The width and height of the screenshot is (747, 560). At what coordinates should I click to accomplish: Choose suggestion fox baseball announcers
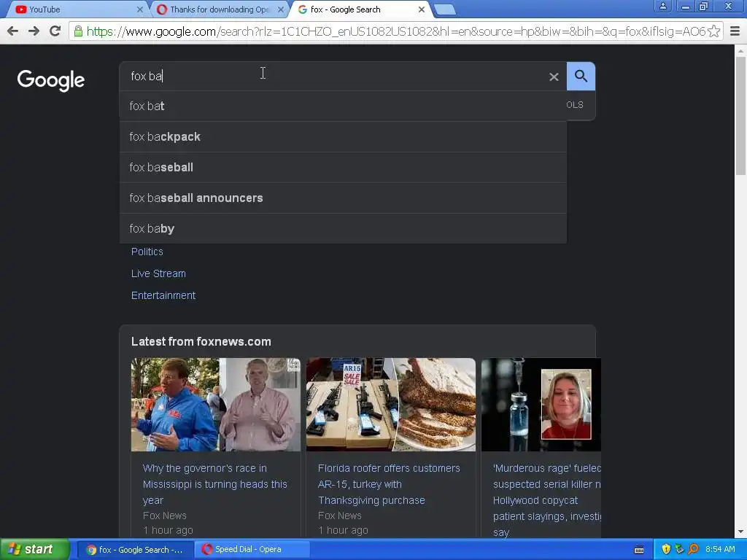[343, 198]
